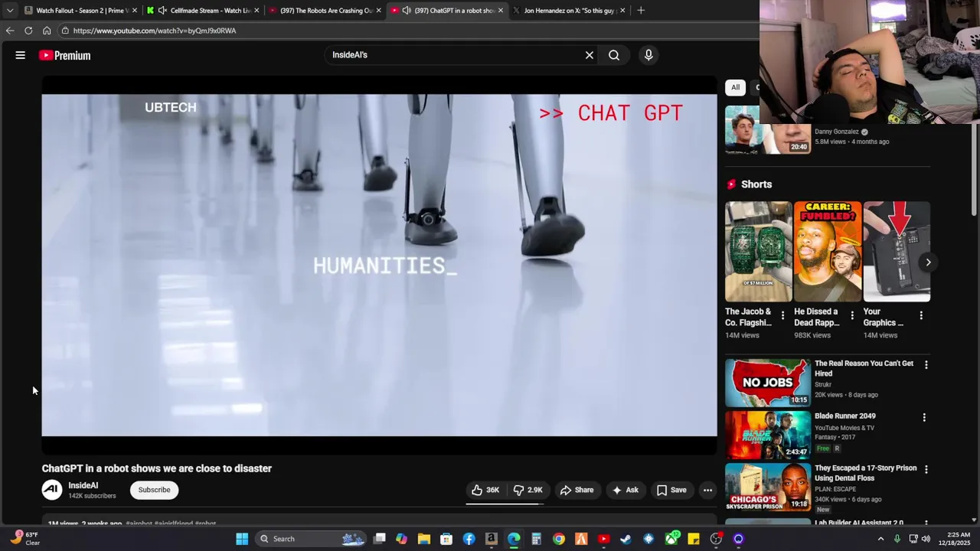The width and height of the screenshot is (980, 551).
Task: Click the video player to pause
Action: coord(379,265)
